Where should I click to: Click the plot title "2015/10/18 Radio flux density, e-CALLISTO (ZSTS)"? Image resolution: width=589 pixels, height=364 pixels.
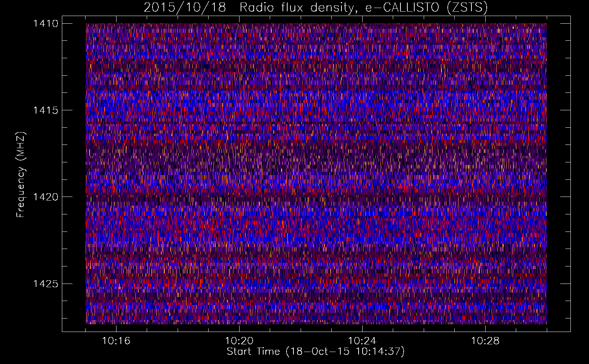316,8
